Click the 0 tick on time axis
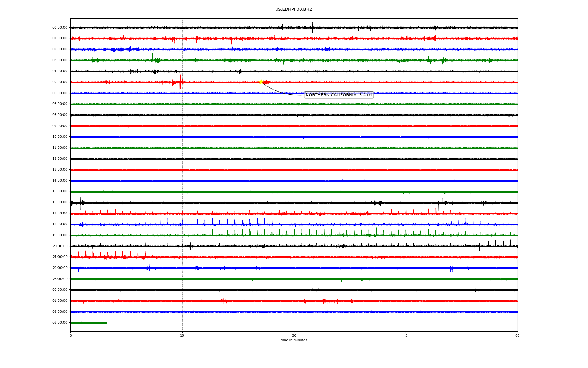 click(71, 335)
